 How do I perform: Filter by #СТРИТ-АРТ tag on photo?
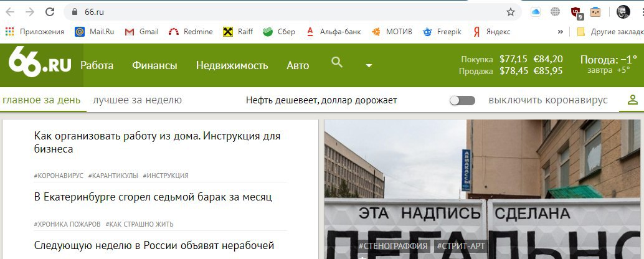[x=460, y=247]
